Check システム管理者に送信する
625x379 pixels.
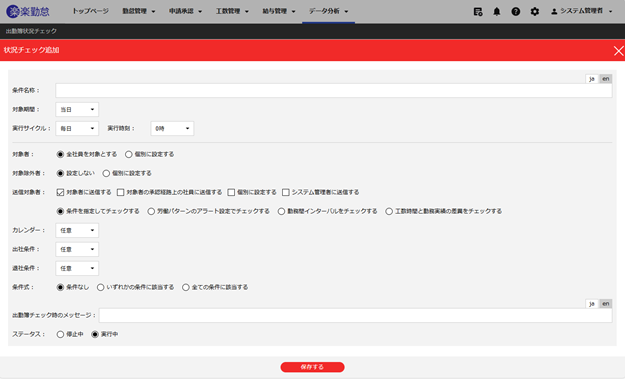click(x=286, y=192)
